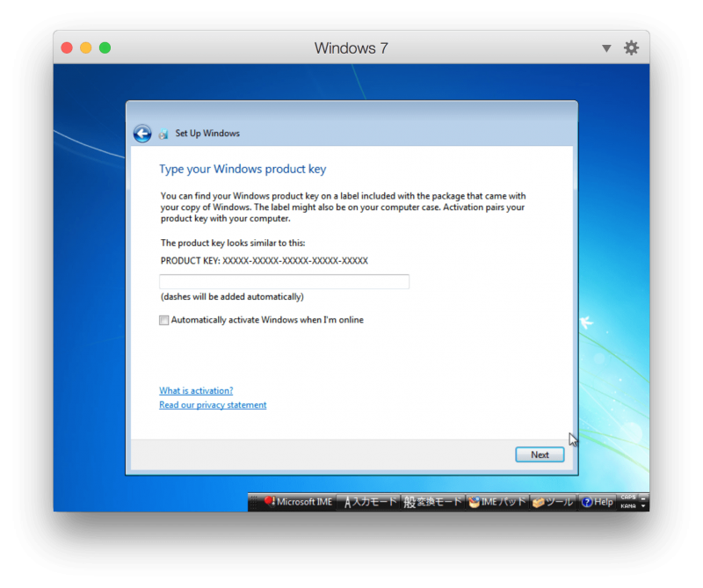Open IME language bar options arrow
The height and width of the screenshot is (588, 703).
tap(643, 506)
